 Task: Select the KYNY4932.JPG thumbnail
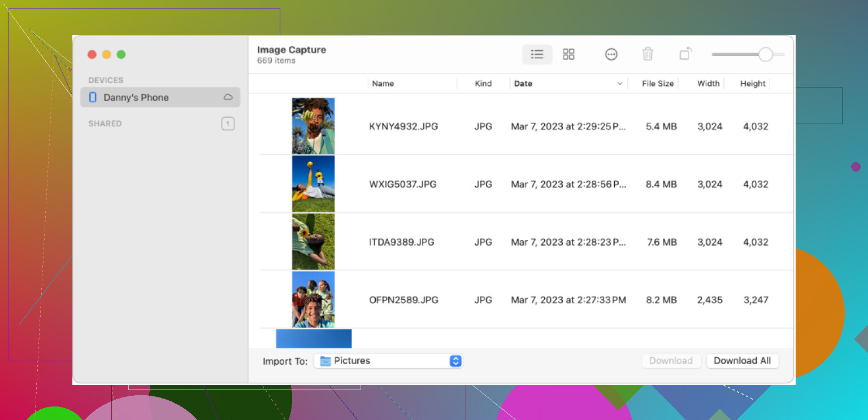coord(313,126)
